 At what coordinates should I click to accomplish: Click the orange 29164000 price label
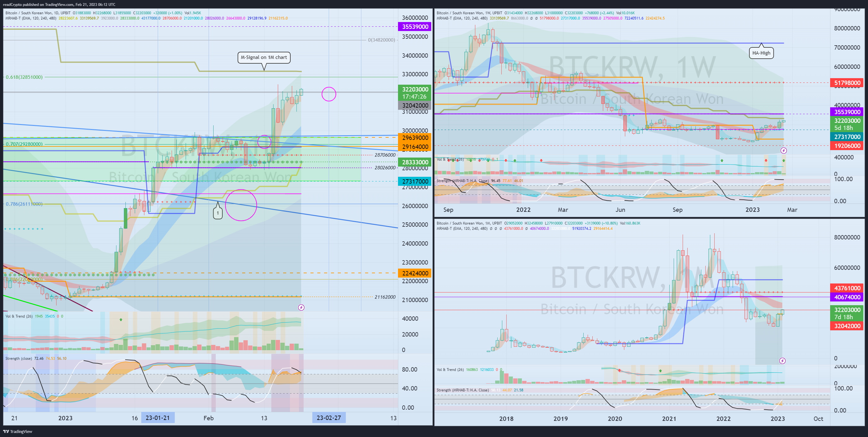pos(415,147)
